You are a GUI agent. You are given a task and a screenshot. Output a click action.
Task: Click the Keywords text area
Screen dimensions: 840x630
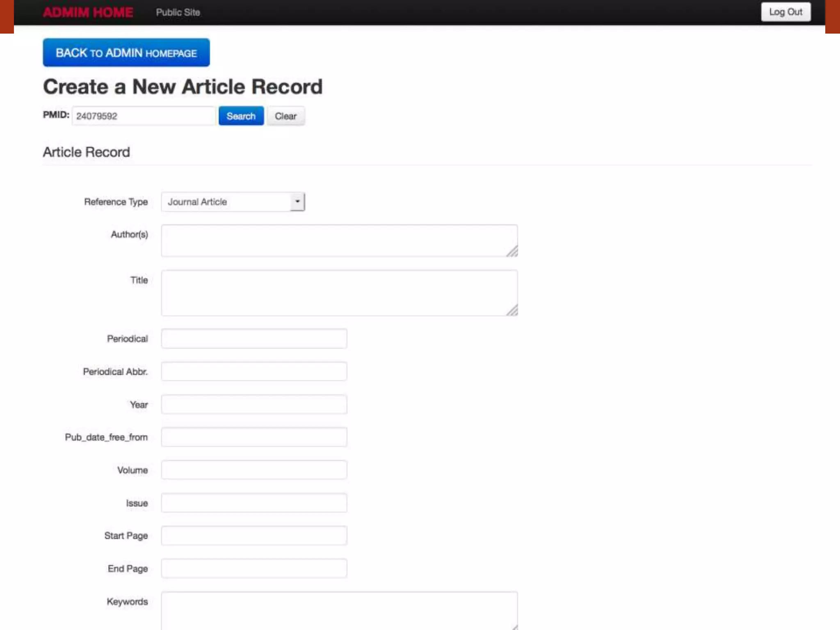tap(339, 611)
